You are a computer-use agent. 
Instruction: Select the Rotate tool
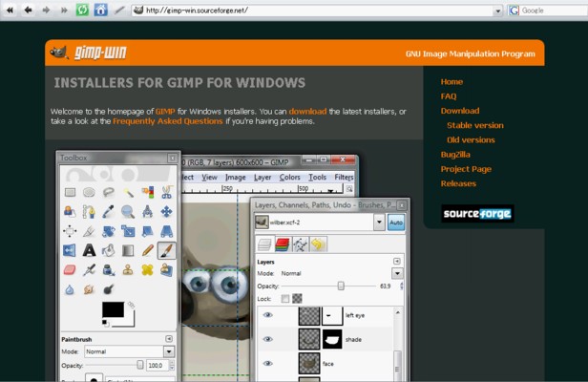click(109, 231)
